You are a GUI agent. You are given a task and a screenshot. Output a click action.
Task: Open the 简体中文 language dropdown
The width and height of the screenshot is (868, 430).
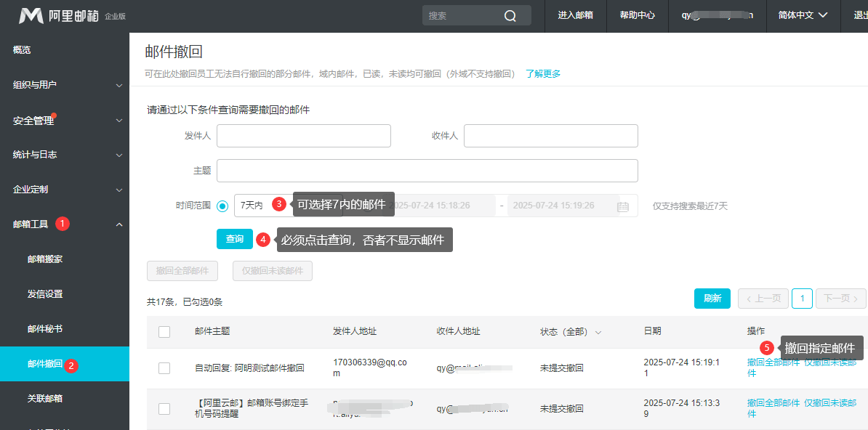[x=803, y=15]
